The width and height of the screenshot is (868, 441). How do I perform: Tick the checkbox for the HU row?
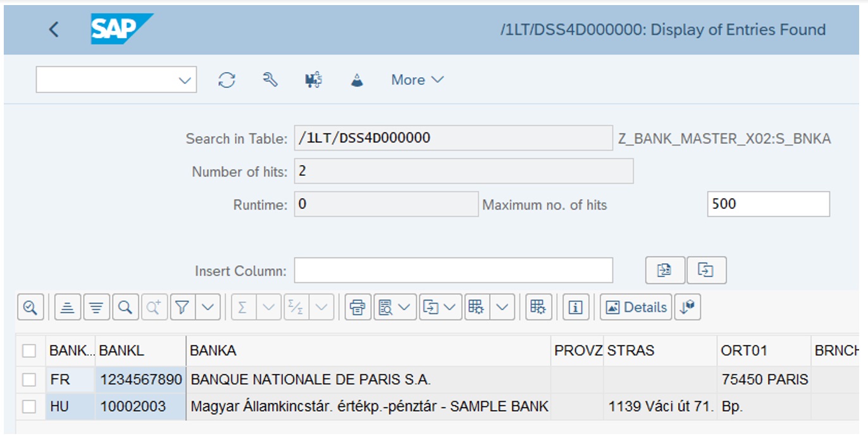pyautogui.click(x=29, y=407)
